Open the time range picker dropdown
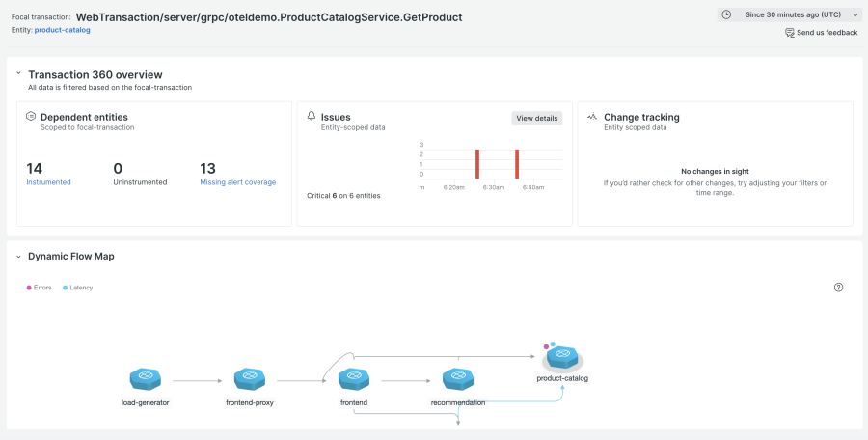 point(789,15)
